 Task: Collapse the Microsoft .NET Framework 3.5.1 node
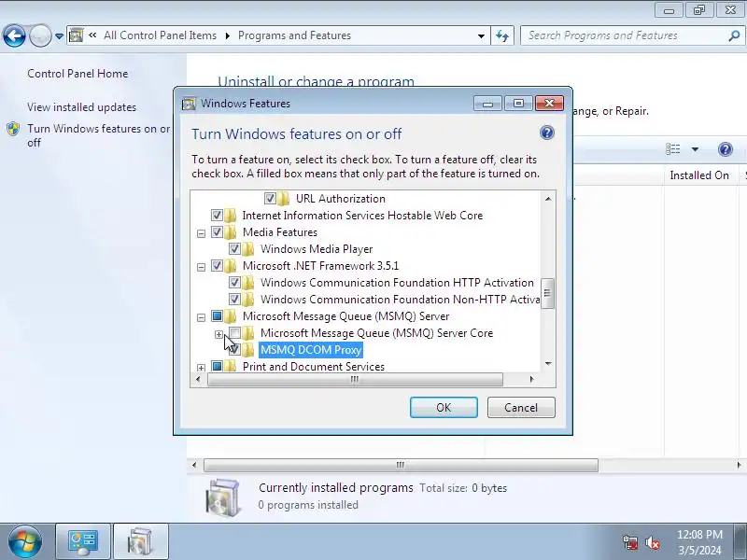tap(201, 267)
